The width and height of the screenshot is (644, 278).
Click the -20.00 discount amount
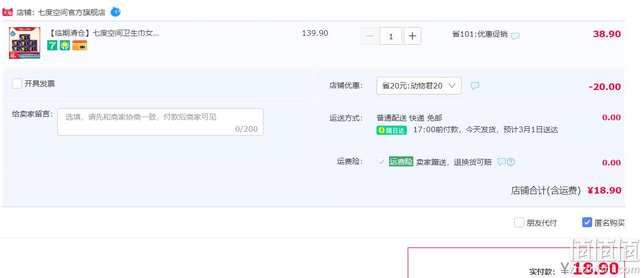click(x=605, y=87)
